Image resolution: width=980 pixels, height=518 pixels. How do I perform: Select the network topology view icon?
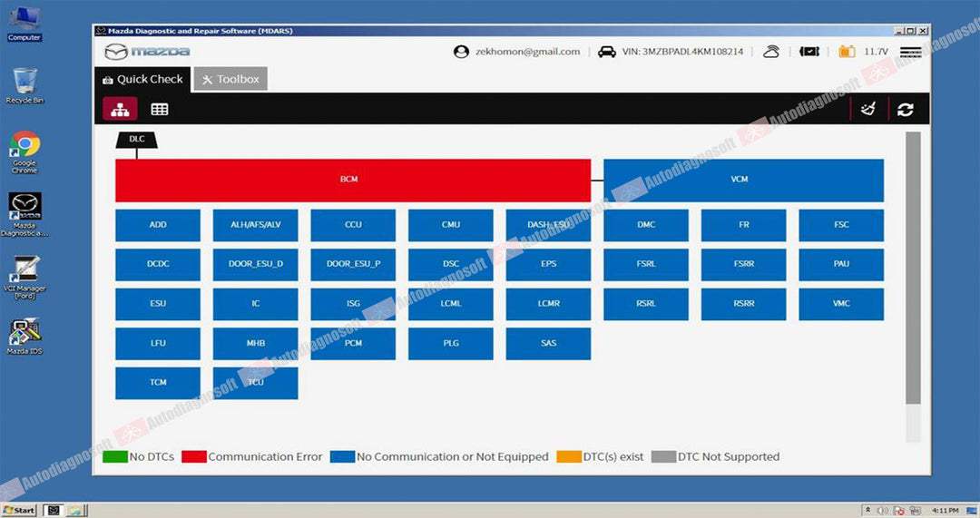pyautogui.click(x=120, y=110)
